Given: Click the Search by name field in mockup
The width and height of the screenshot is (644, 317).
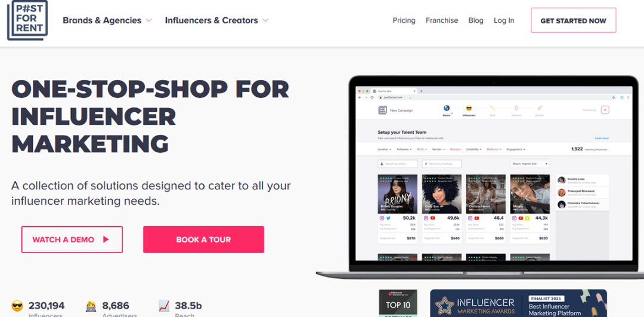Looking at the screenshot, I should 398,164.
